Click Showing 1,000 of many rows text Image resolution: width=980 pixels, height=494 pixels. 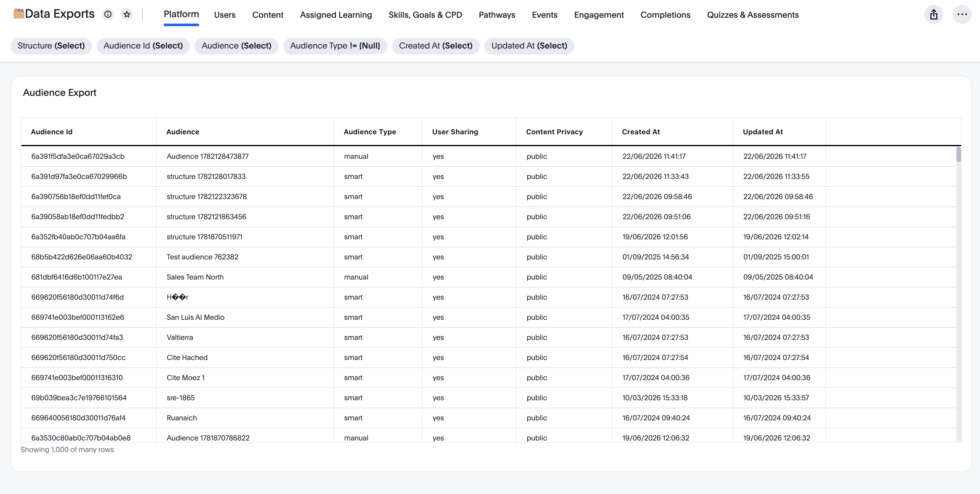coord(67,449)
